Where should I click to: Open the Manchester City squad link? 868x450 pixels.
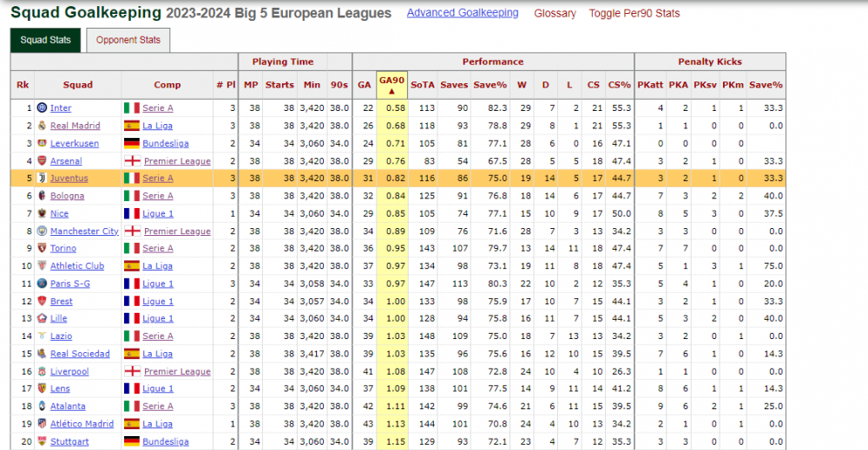[85, 232]
